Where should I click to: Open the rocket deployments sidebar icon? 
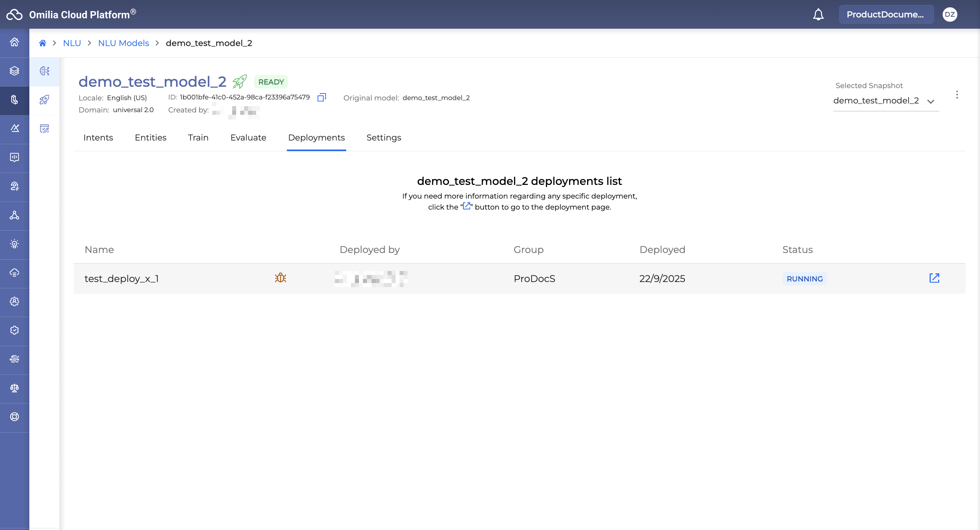point(44,100)
